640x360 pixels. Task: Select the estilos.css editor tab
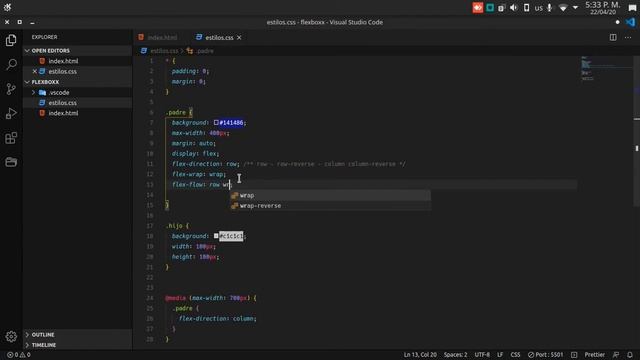(x=219, y=38)
